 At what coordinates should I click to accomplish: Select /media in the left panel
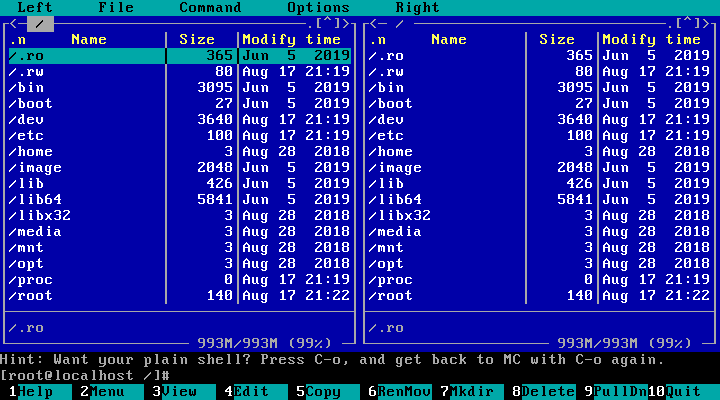coord(180,231)
